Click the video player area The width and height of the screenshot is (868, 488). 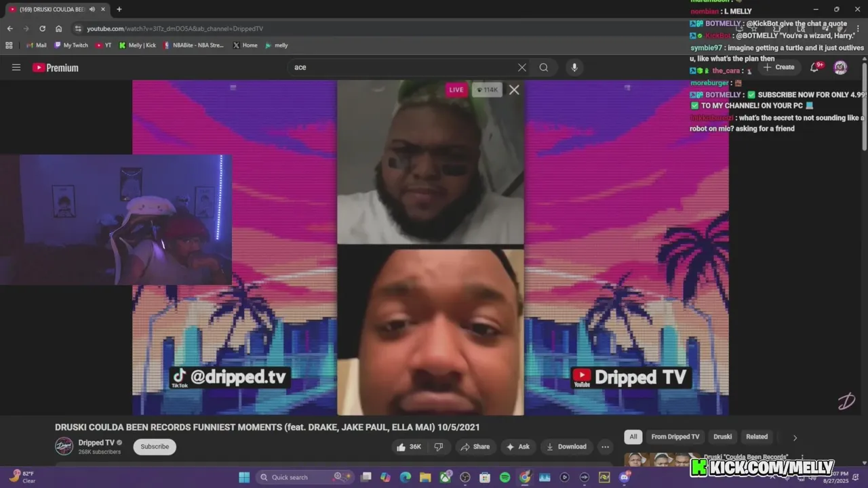pyautogui.click(x=430, y=247)
